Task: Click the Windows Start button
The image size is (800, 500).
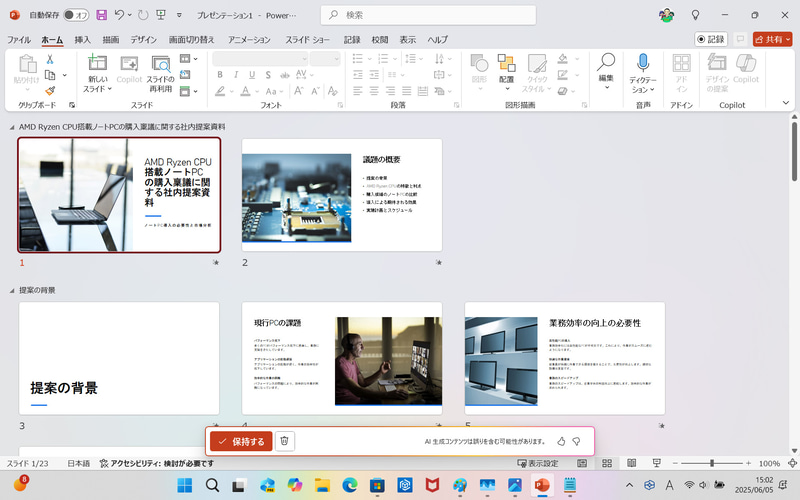Action: click(x=185, y=485)
